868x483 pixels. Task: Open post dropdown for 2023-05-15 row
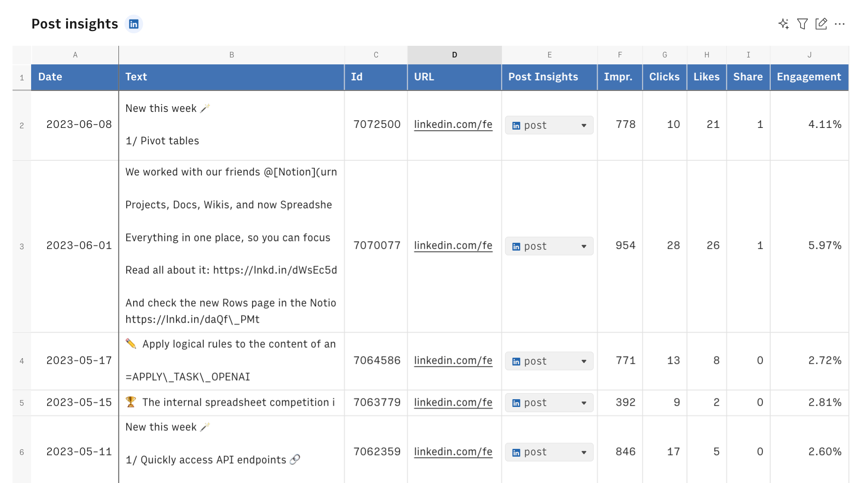[584, 403]
